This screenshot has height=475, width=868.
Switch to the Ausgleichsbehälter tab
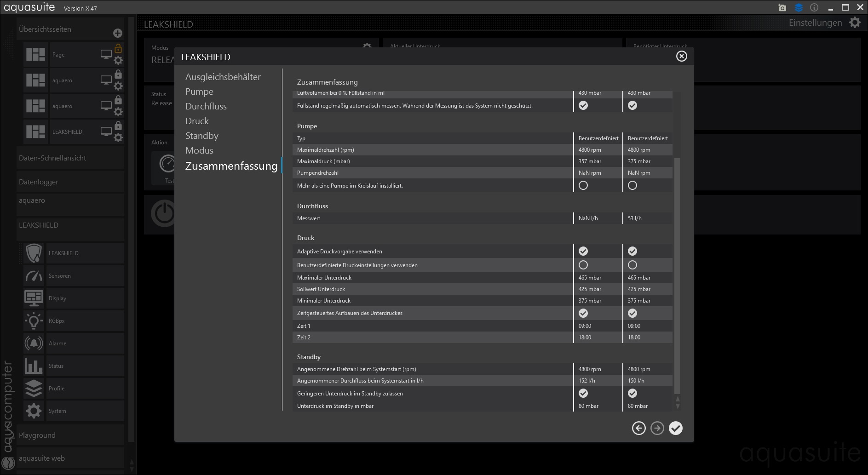pos(223,77)
